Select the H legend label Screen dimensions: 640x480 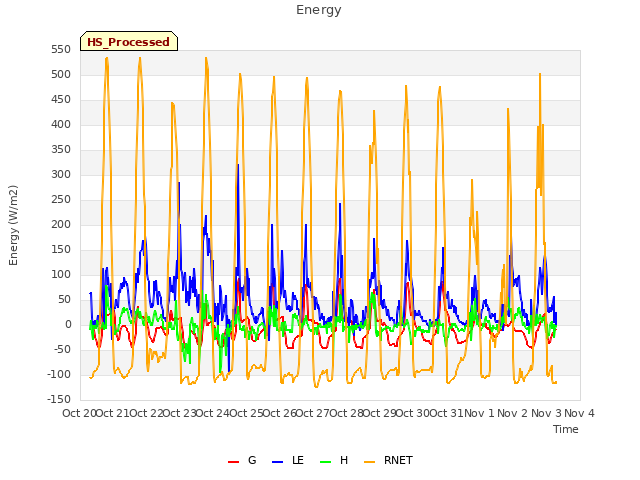[x=344, y=460]
